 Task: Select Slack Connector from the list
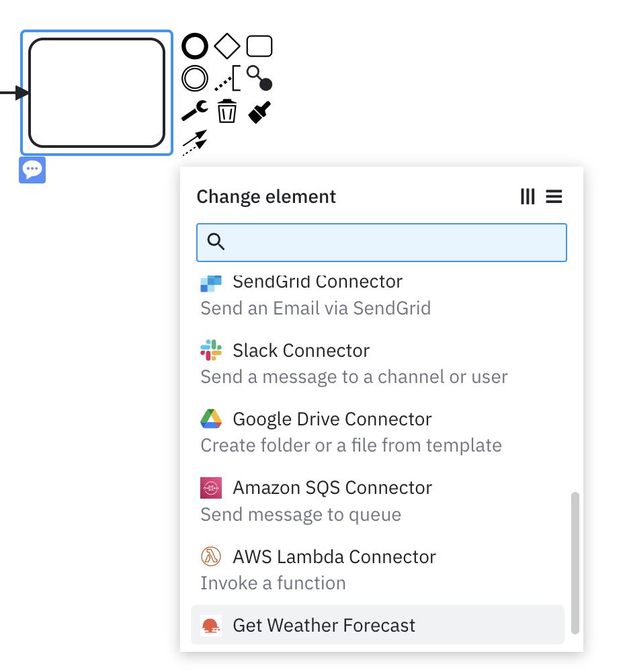point(378,364)
